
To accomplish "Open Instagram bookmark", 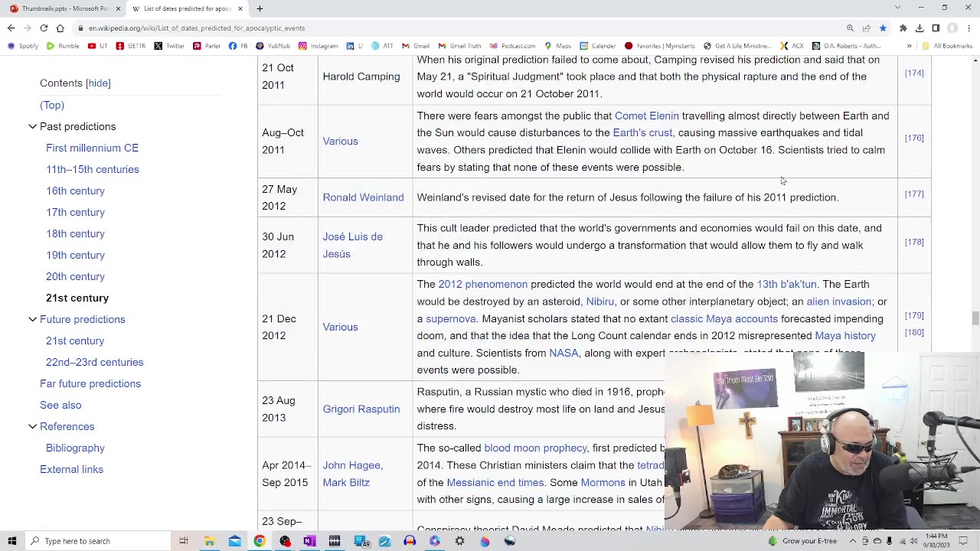I will [318, 46].
